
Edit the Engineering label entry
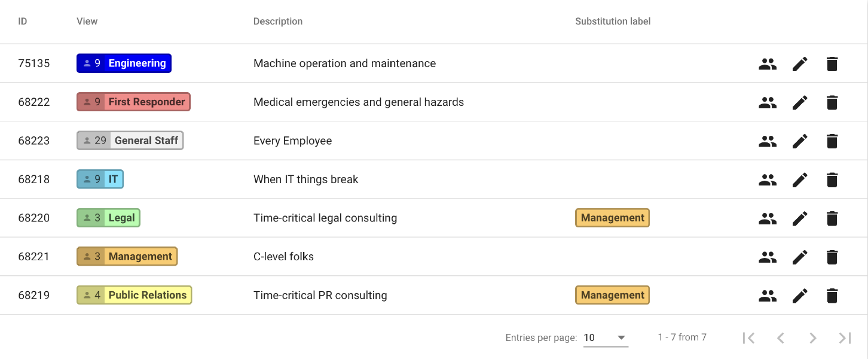800,64
